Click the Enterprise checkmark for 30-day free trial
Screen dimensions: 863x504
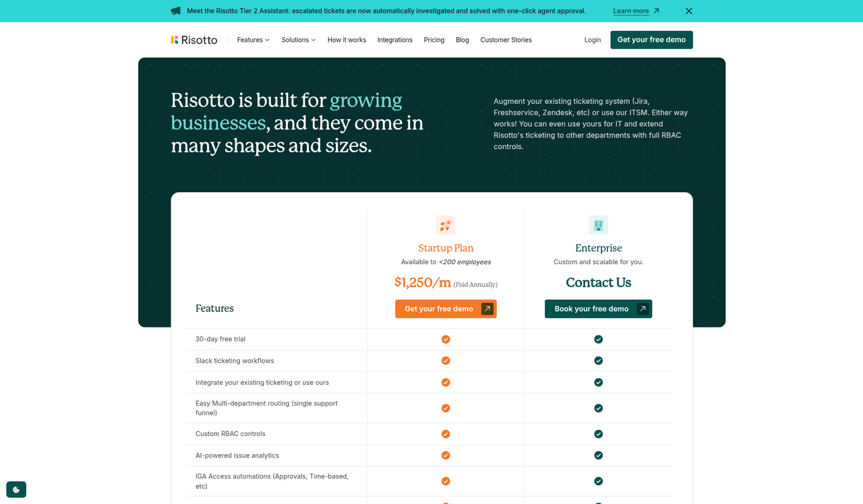tap(599, 339)
